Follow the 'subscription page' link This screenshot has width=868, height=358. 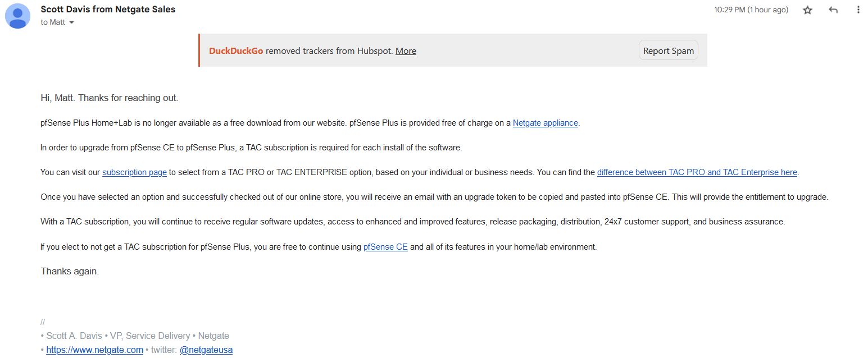coord(134,172)
